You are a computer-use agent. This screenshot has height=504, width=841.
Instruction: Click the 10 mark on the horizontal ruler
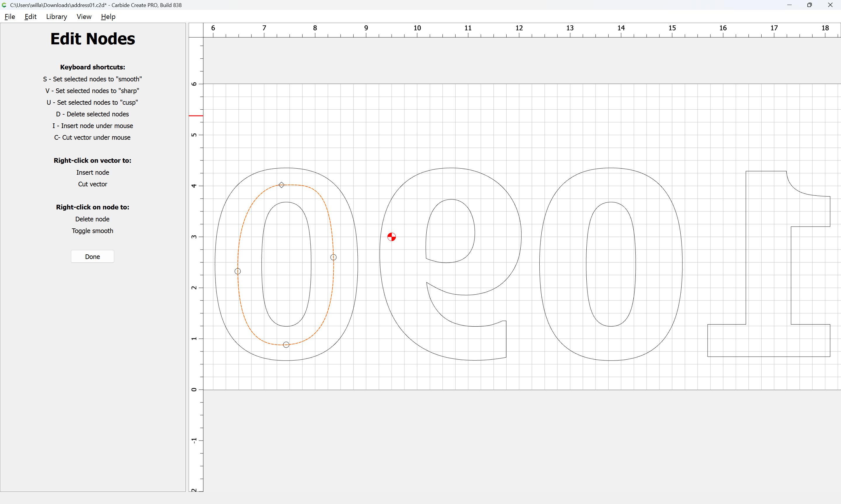[417, 28]
